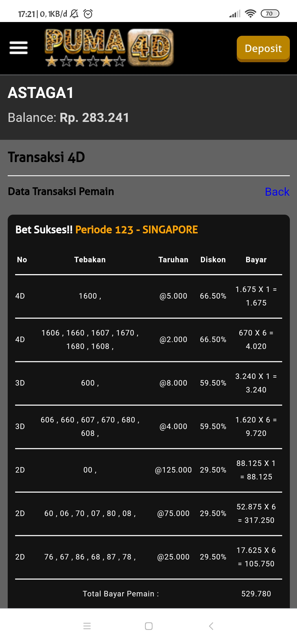Screen dimensions: 297x644
Task: Tap the muted notification bell icon
Action: click(x=74, y=13)
